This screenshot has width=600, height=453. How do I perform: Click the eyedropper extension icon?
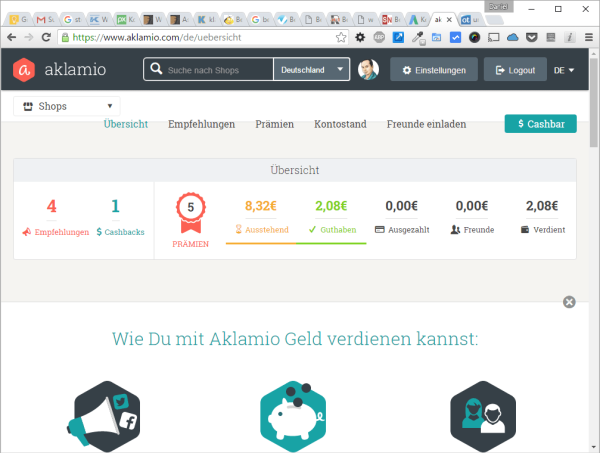click(x=418, y=38)
